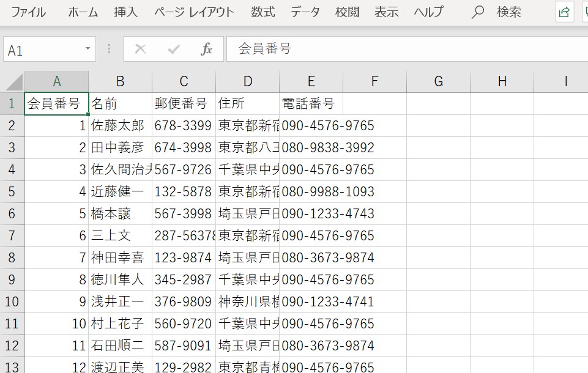
Task: Select address cell starting 東京都八
Action: pyautogui.click(x=248, y=148)
